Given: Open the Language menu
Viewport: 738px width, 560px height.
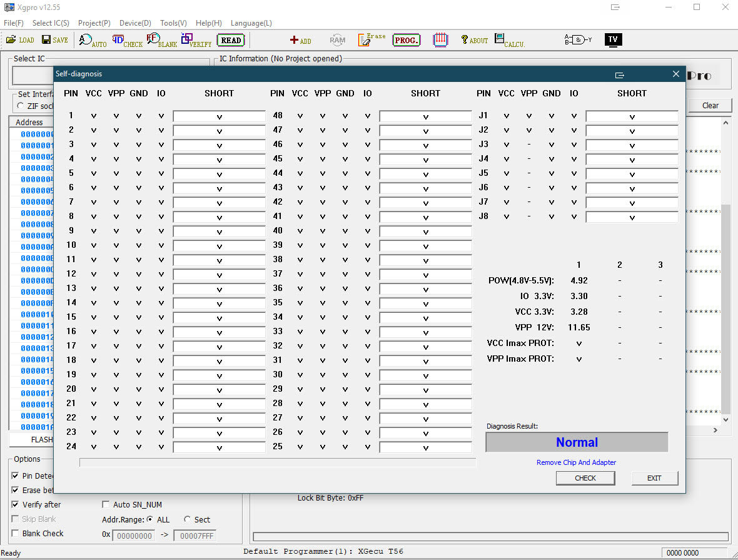Looking at the screenshot, I should tap(251, 23).
